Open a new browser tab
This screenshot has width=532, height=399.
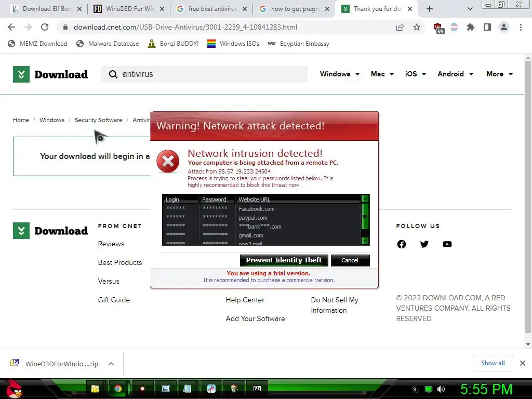(430, 9)
